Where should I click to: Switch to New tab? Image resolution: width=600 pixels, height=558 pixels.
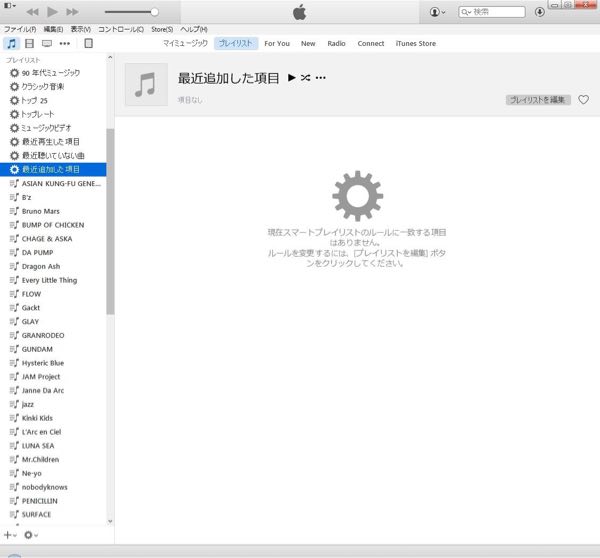[308, 44]
